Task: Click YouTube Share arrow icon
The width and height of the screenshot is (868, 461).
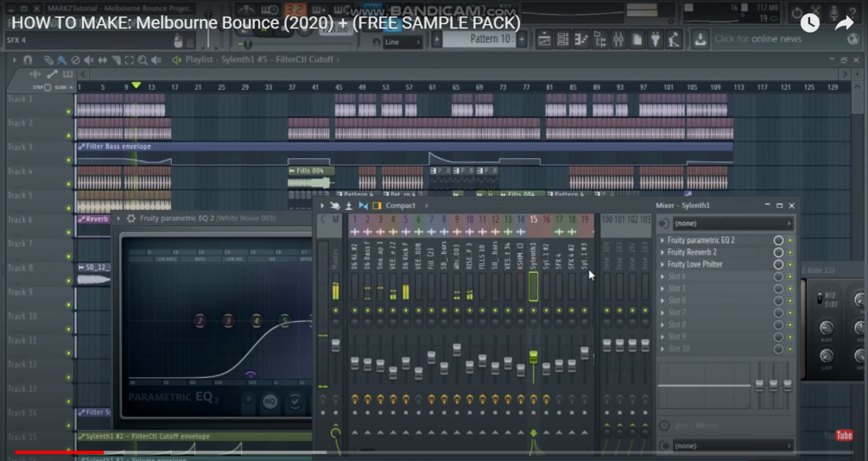Action: tap(844, 22)
